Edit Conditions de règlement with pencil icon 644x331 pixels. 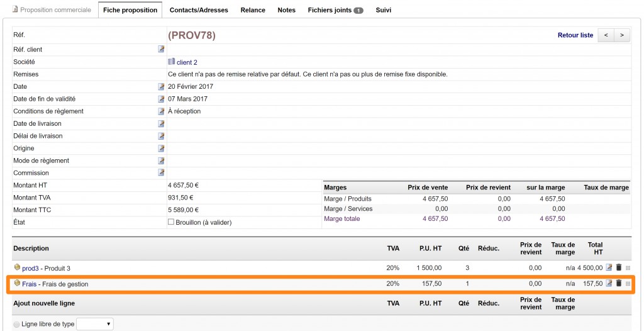162,111
